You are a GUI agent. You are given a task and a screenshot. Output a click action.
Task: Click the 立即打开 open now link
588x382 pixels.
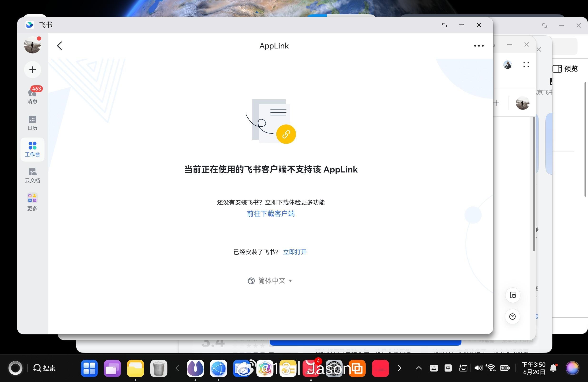click(x=295, y=252)
